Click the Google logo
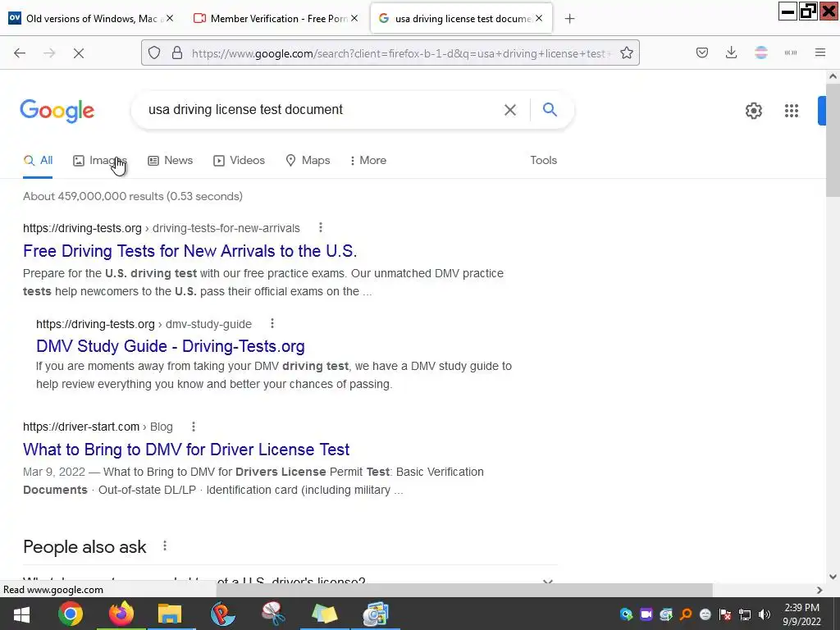840x630 pixels. click(57, 111)
